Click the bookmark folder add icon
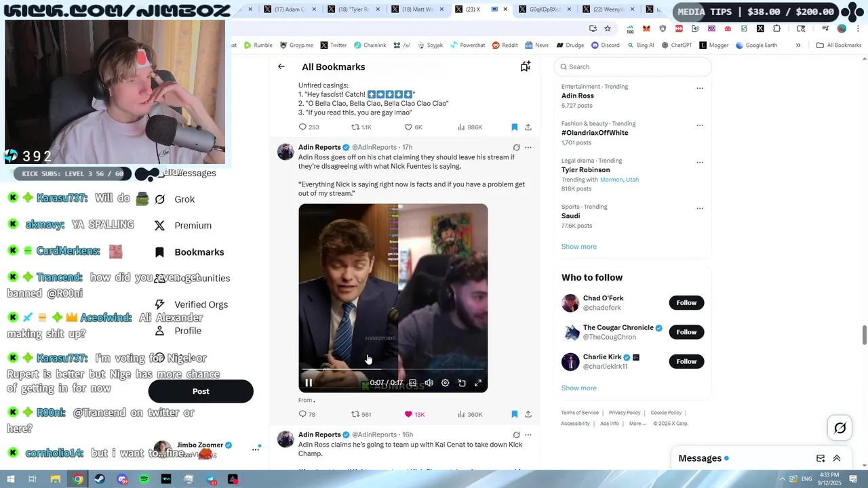Viewport: 868px width, 488px height. tap(525, 66)
